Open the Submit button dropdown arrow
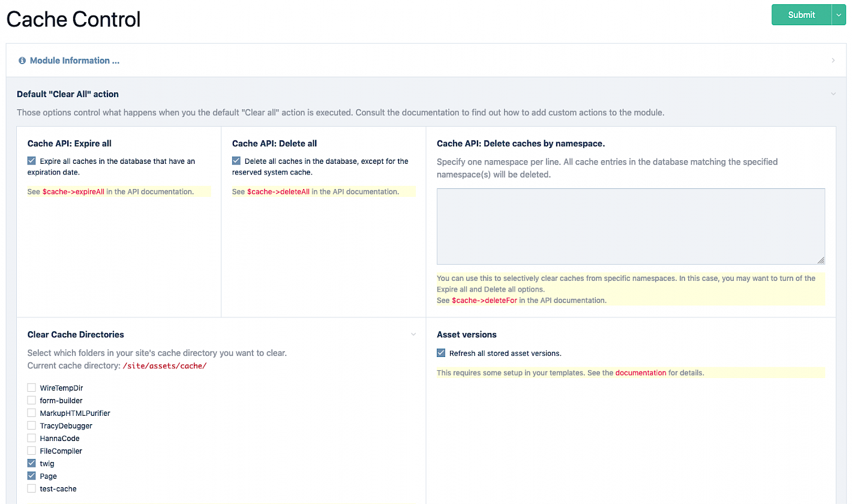Image resolution: width=852 pixels, height=504 pixels. pyautogui.click(x=839, y=15)
